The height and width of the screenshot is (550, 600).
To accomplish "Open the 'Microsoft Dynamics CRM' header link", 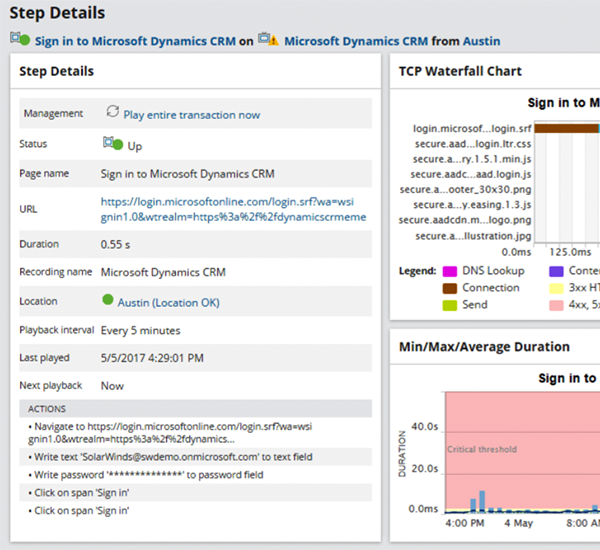I will tap(356, 41).
